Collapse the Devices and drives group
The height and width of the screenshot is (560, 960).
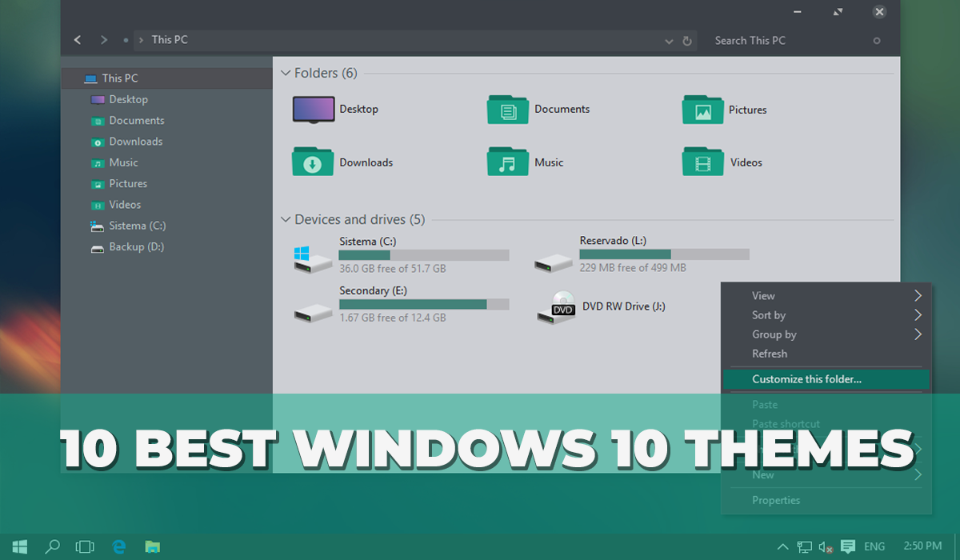pos(286,219)
